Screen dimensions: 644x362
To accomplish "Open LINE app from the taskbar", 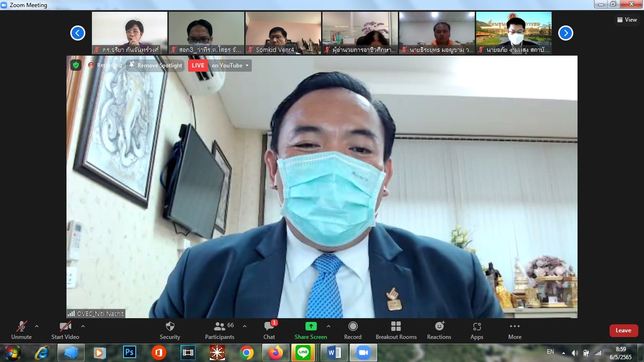I will coord(304,353).
